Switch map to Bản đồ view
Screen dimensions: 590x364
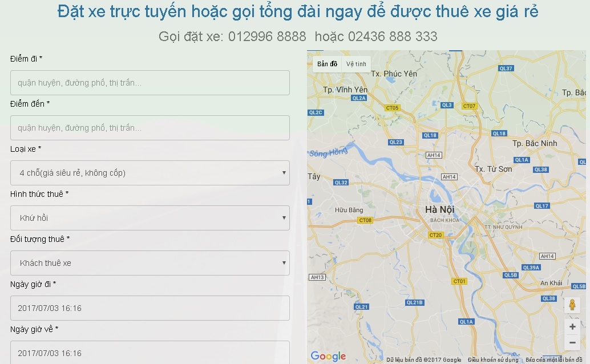point(327,64)
